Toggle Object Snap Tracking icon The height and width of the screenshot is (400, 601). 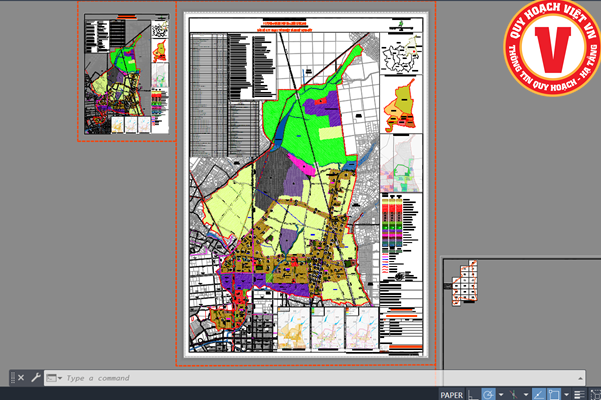coord(539,394)
